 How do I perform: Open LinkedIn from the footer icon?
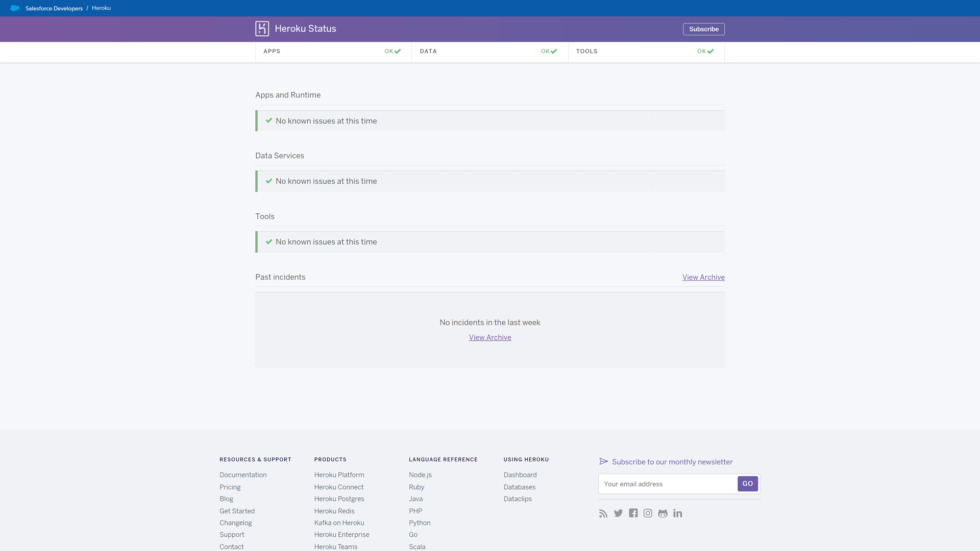tap(677, 513)
